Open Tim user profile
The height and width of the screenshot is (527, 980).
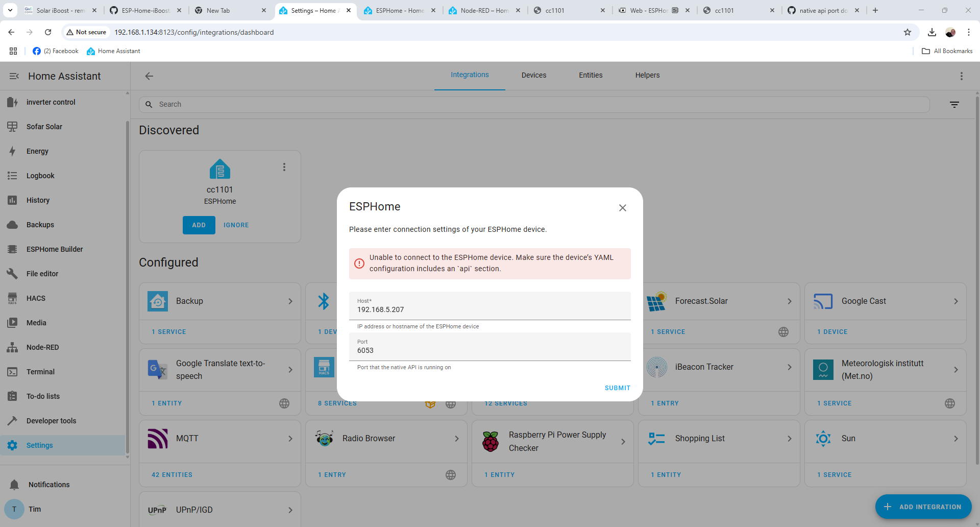62,509
